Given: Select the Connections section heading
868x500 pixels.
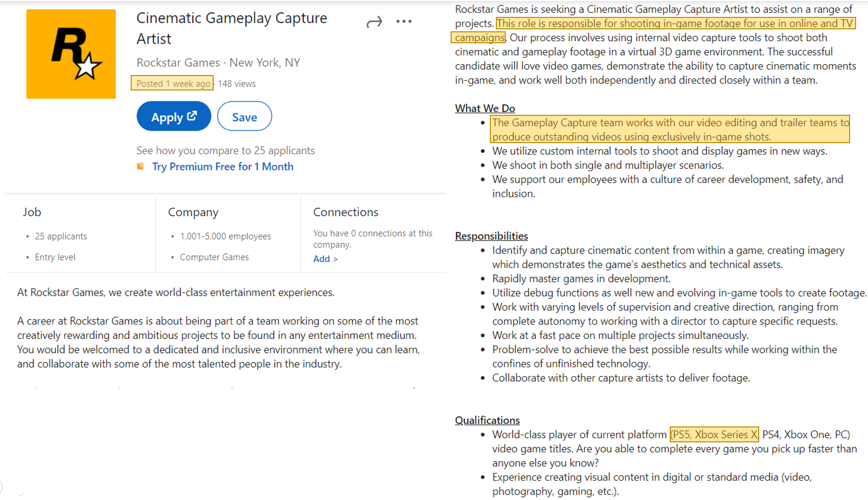Looking at the screenshot, I should 345,212.
